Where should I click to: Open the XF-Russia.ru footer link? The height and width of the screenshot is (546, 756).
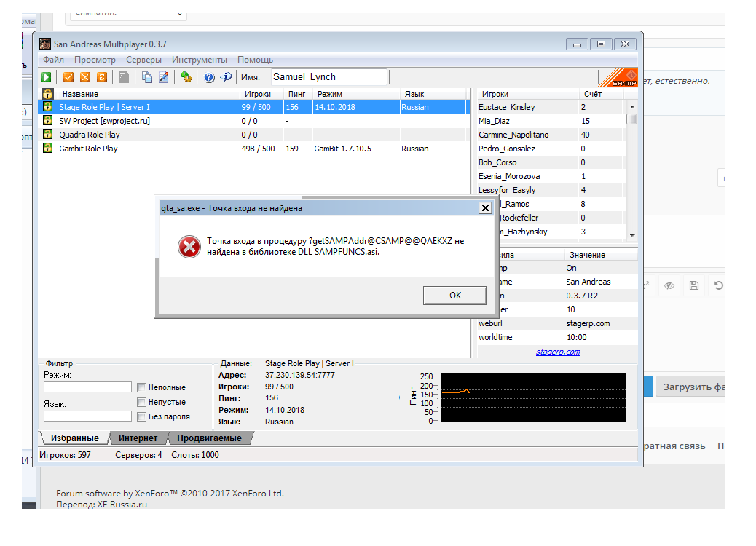[x=122, y=505]
